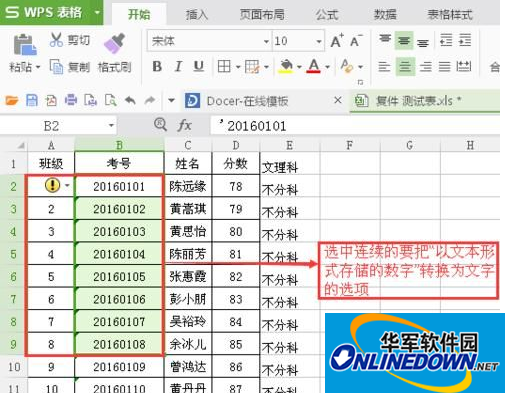
Task: Switch to 开始 ribbon tab
Action: [x=139, y=14]
